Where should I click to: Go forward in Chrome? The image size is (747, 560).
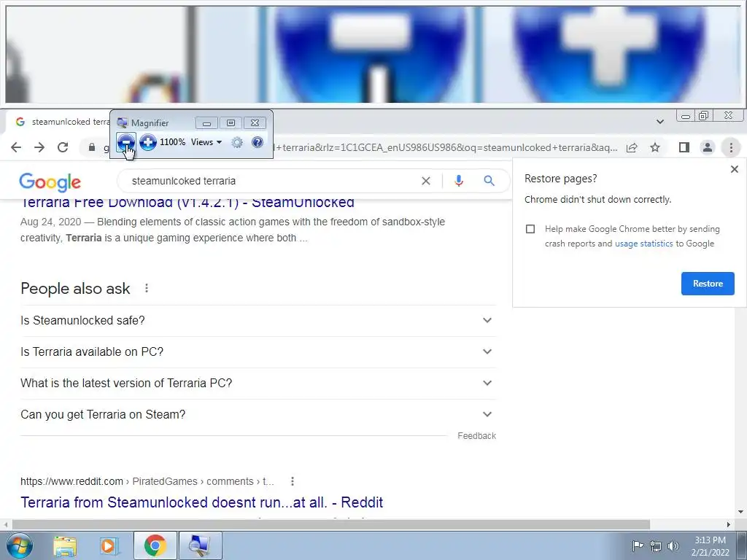click(39, 147)
